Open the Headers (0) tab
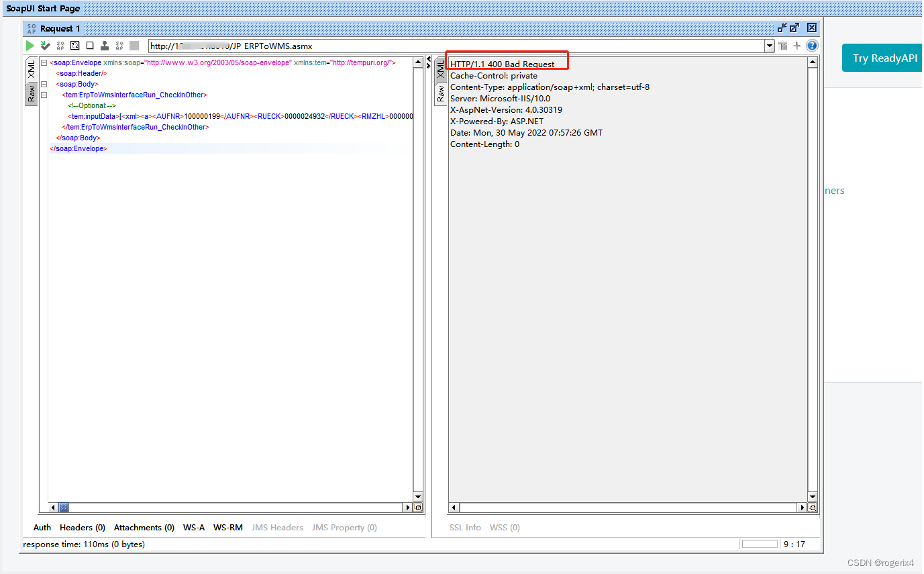This screenshot has width=924, height=574. click(x=83, y=528)
